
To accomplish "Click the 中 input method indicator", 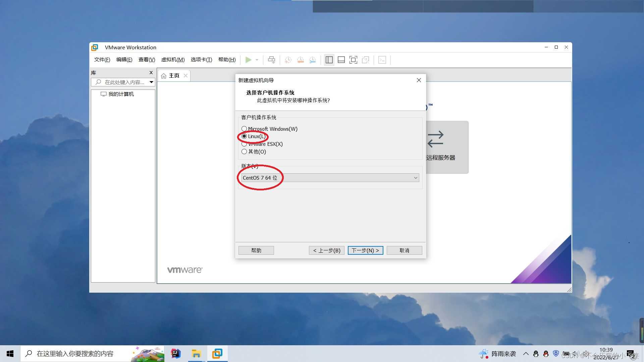I will pyautogui.click(x=586, y=354).
